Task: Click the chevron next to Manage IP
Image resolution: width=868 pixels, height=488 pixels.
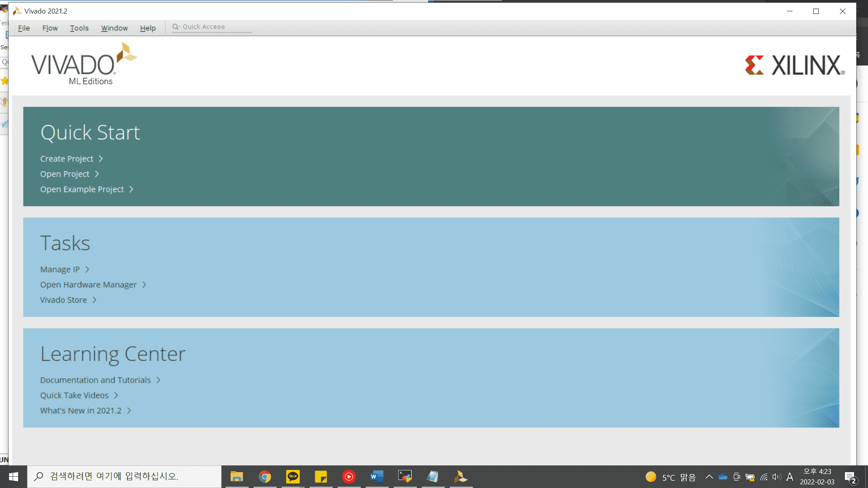Action: click(x=87, y=269)
